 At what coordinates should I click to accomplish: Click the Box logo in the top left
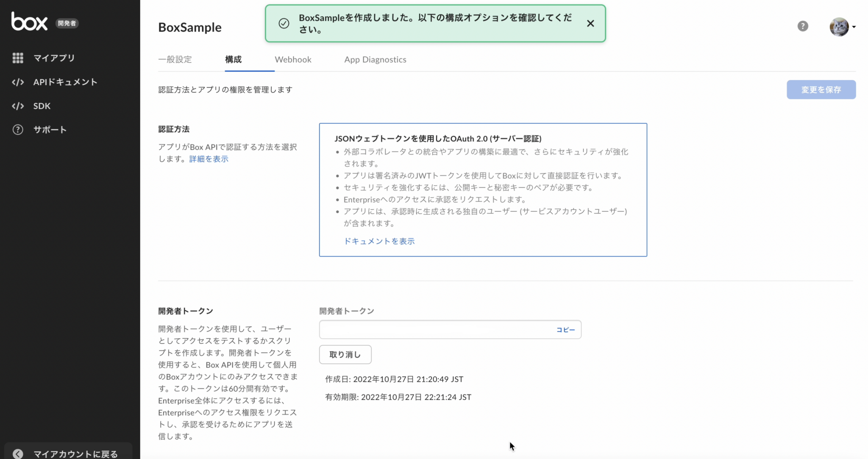point(30,21)
